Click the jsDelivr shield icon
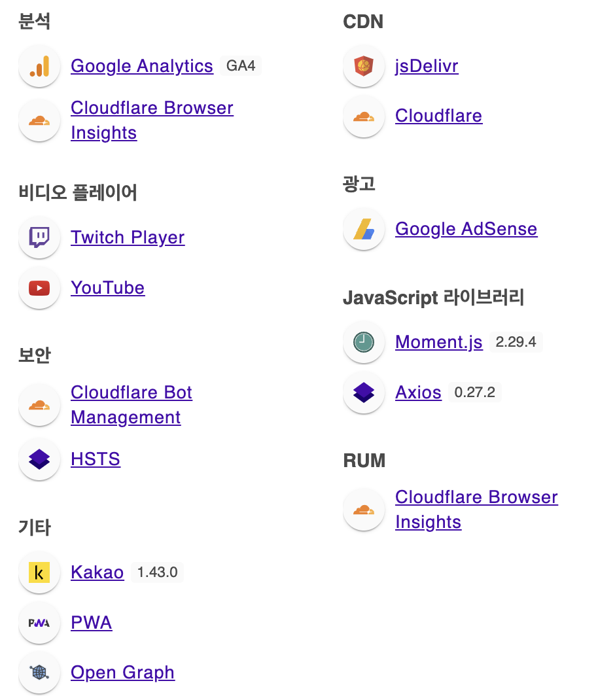Screen dimensions: 598x700 click(364, 66)
